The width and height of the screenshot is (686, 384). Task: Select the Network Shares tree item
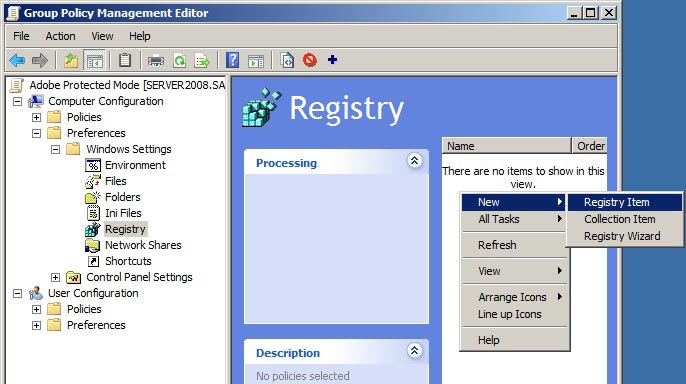point(143,245)
